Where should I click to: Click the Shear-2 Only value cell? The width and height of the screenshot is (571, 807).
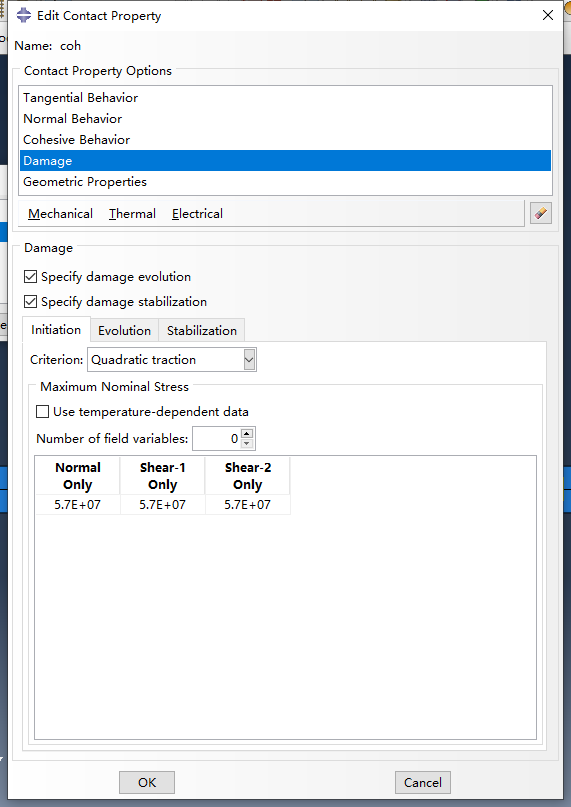coord(248,504)
